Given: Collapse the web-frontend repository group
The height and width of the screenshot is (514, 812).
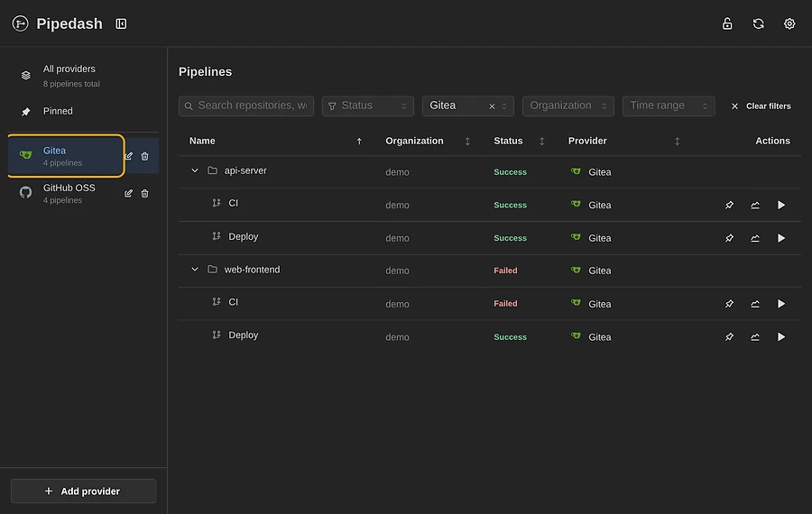Looking at the screenshot, I should click(195, 269).
